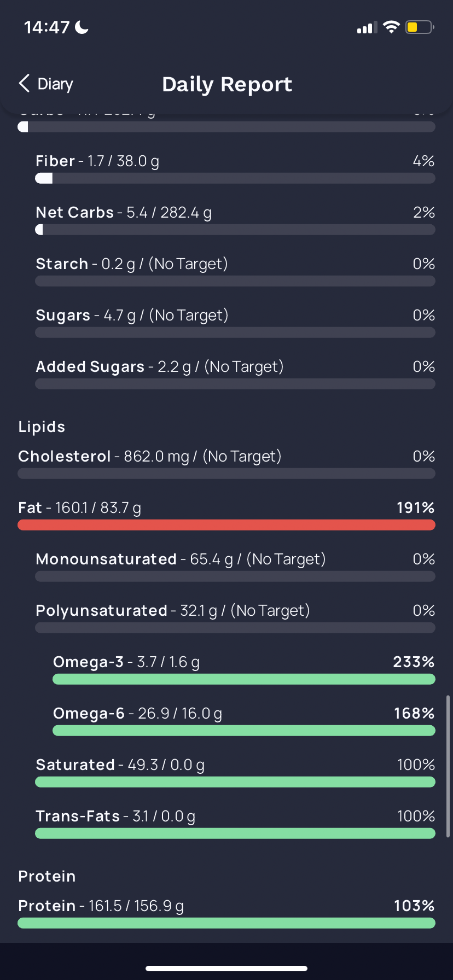Tap the moon focus mode icon
Screen dimensions: 453x980
[x=82, y=27]
